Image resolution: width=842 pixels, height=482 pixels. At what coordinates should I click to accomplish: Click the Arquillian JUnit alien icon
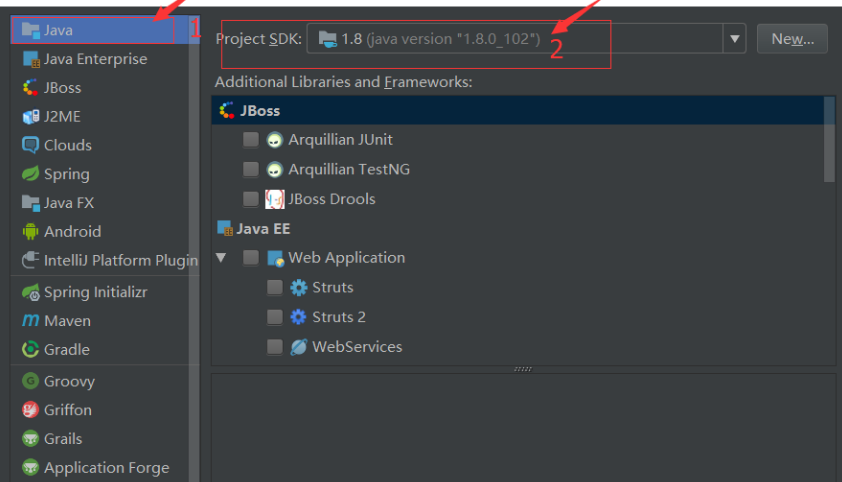274,140
